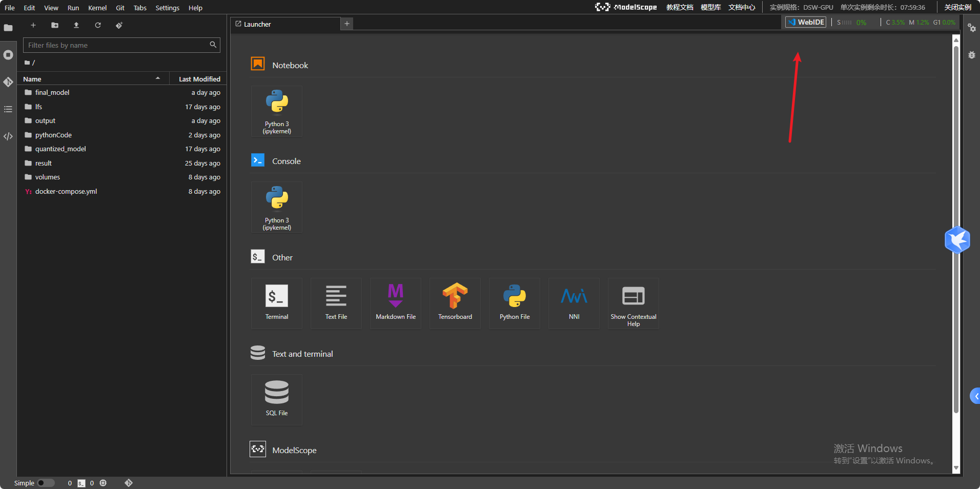Screen dimensions: 980x489
Task: Create a new Markdown File
Action: [396, 303]
